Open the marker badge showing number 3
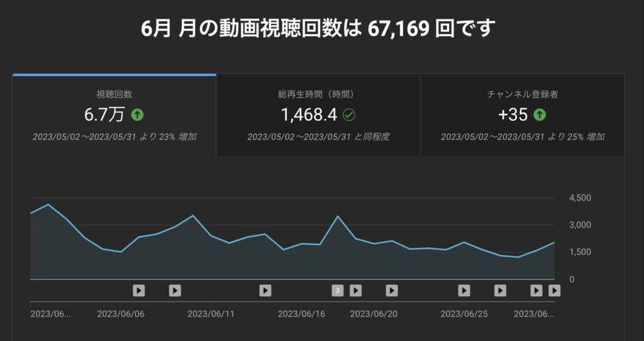 click(x=338, y=290)
